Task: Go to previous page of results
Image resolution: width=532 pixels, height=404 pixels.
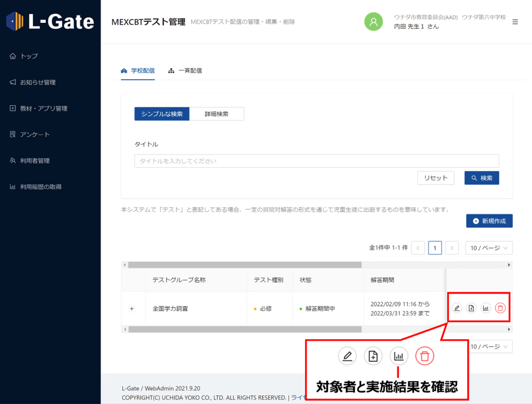Action: [418, 248]
